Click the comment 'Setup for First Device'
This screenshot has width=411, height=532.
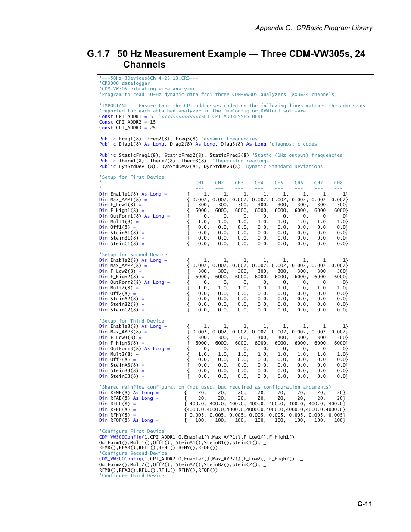pyautogui.click(x=131, y=177)
